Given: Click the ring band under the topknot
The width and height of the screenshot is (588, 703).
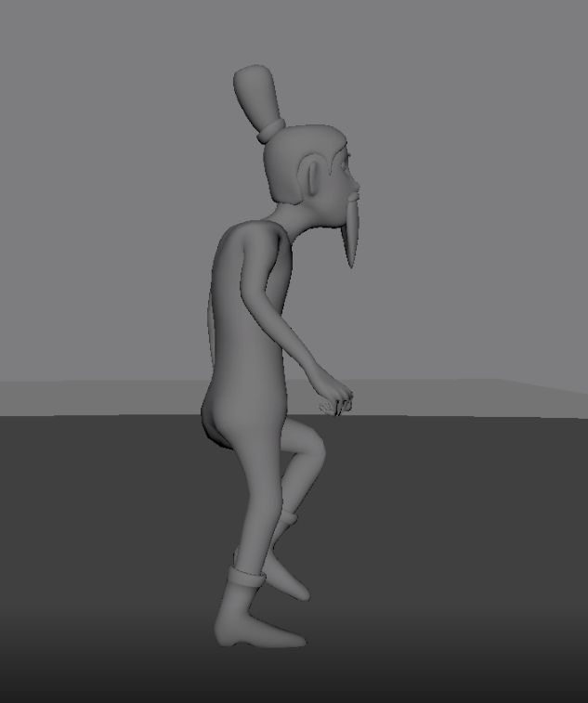Looking at the screenshot, I should click(x=272, y=130).
